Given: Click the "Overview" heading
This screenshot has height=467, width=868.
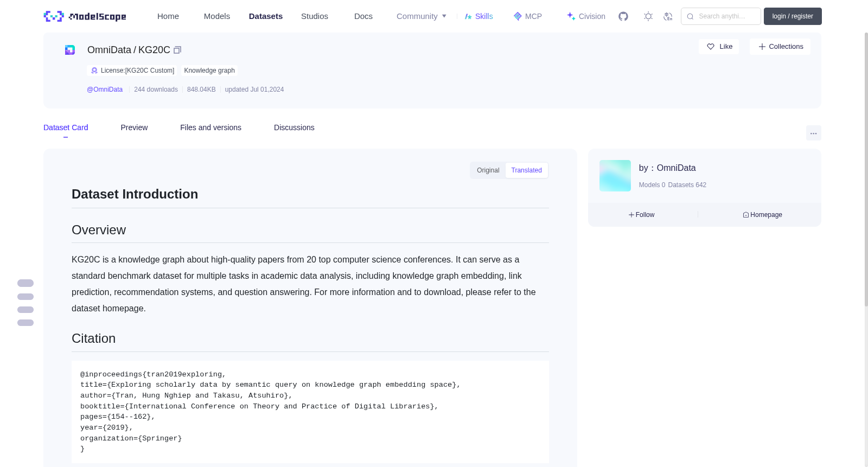Looking at the screenshot, I should click(x=99, y=230).
